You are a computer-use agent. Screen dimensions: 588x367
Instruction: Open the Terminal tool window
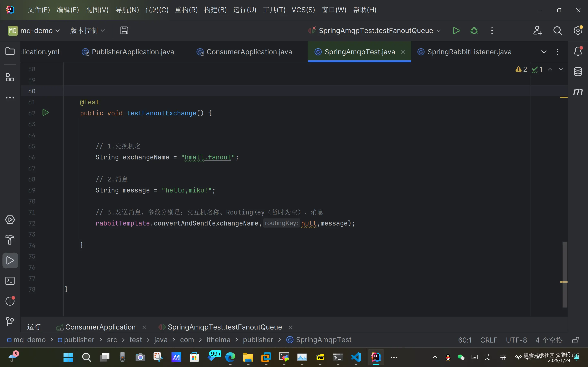point(10,281)
